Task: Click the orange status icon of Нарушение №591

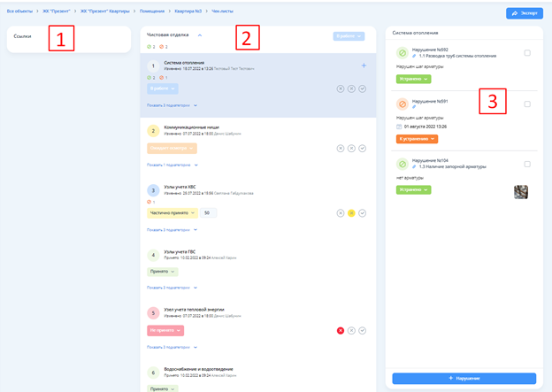Action: 402,105
